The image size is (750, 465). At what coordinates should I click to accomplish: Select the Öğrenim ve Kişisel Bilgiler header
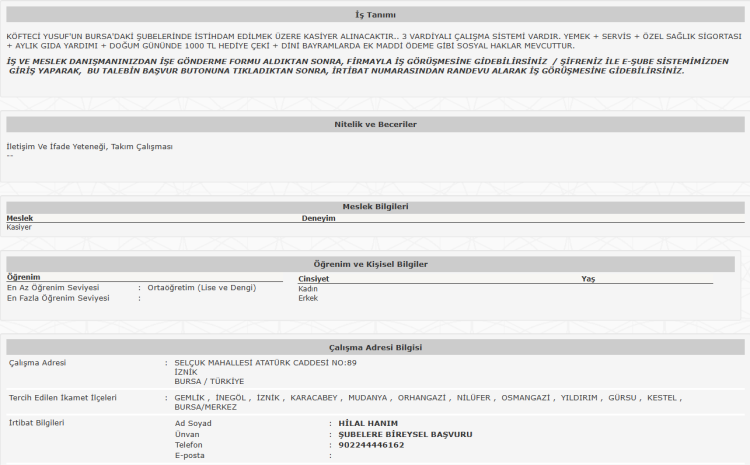(x=375, y=264)
